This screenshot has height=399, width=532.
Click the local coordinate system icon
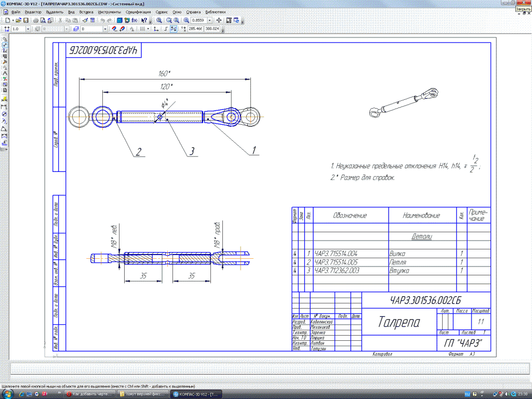[x=156, y=29]
